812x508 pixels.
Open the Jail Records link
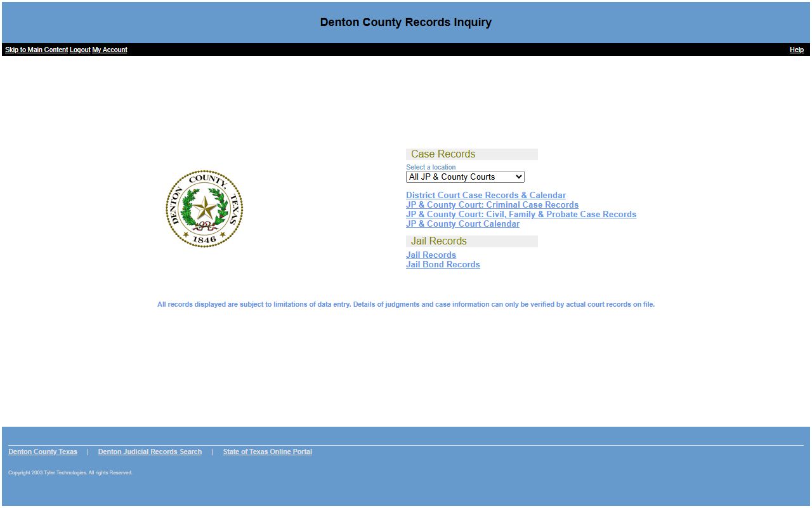point(431,255)
